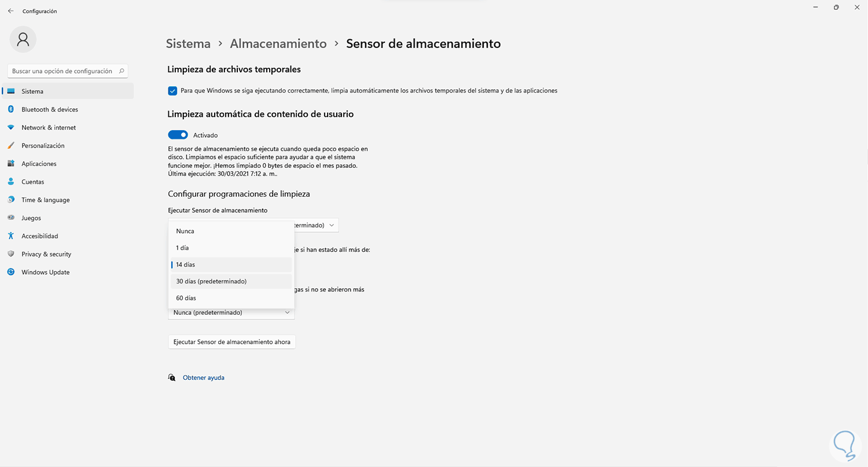Image resolution: width=868 pixels, height=467 pixels.
Task: Turn off the Activado toggle
Action: click(178, 135)
